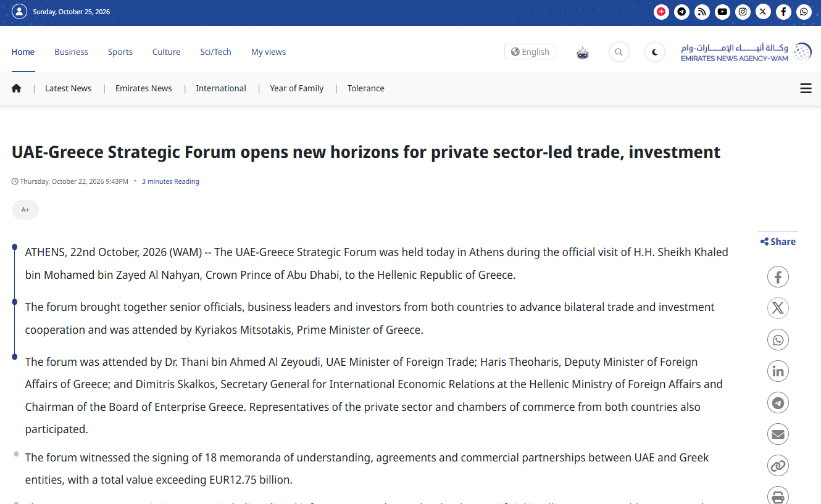
Task: Select the My views menu item
Action: point(269,52)
